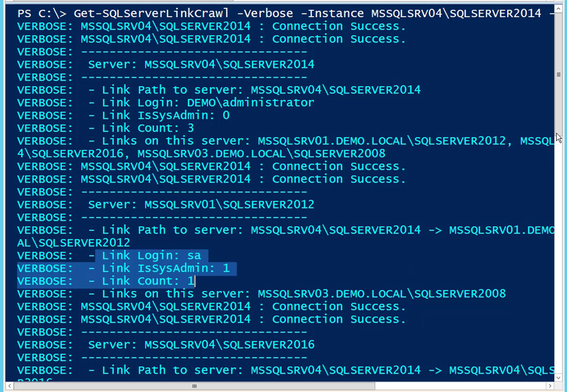This screenshot has height=392, width=567.
Task: Click the Get-SQLServerLinkCrawl command text
Action: click(x=151, y=13)
